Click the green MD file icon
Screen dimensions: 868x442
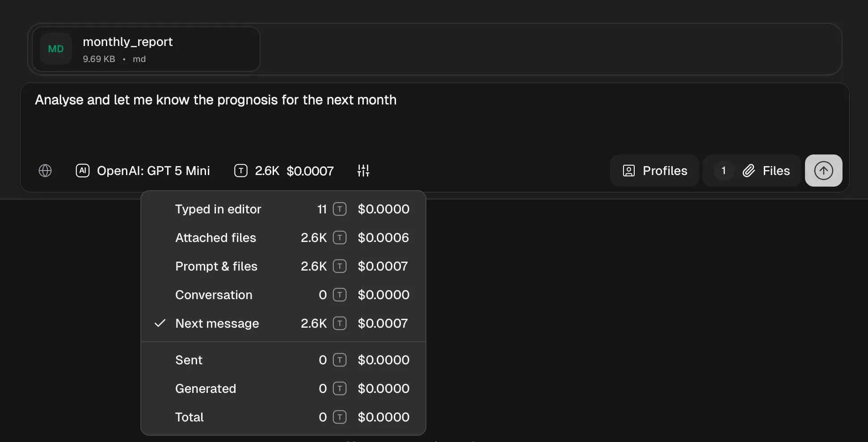click(56, 49)
